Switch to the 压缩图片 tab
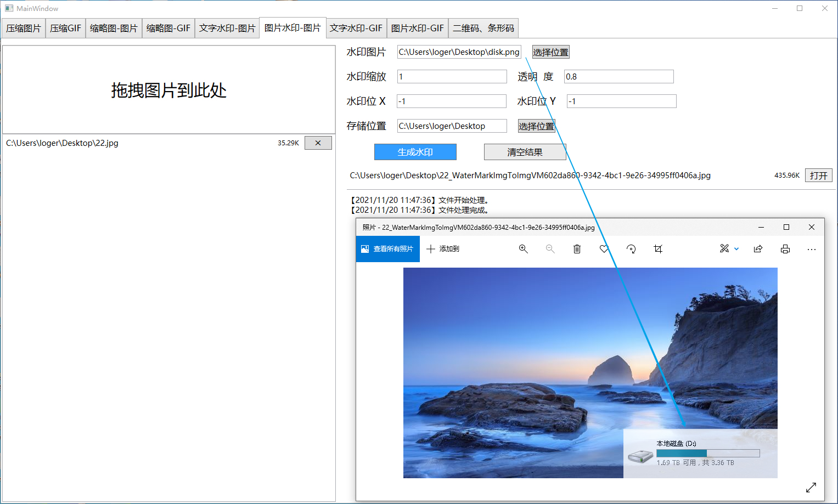The image size is (838, 504). tap(24, 28)
